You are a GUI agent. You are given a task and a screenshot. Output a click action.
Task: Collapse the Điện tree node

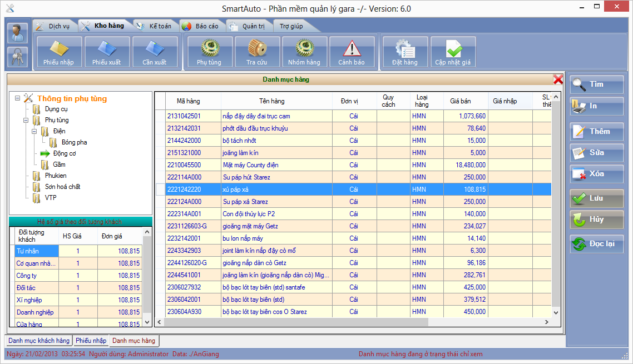tap(34, 132)
